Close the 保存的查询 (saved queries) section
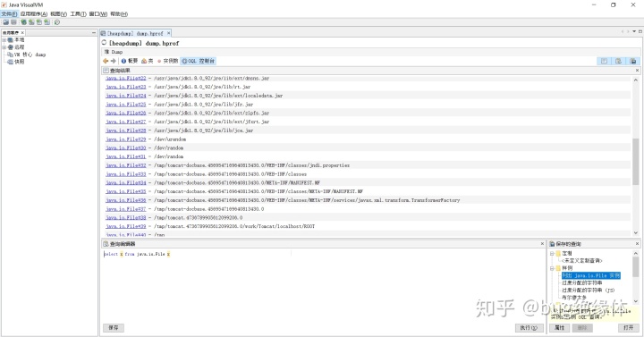The height and width of the screenshot is (337, 644). coord(638,244)
